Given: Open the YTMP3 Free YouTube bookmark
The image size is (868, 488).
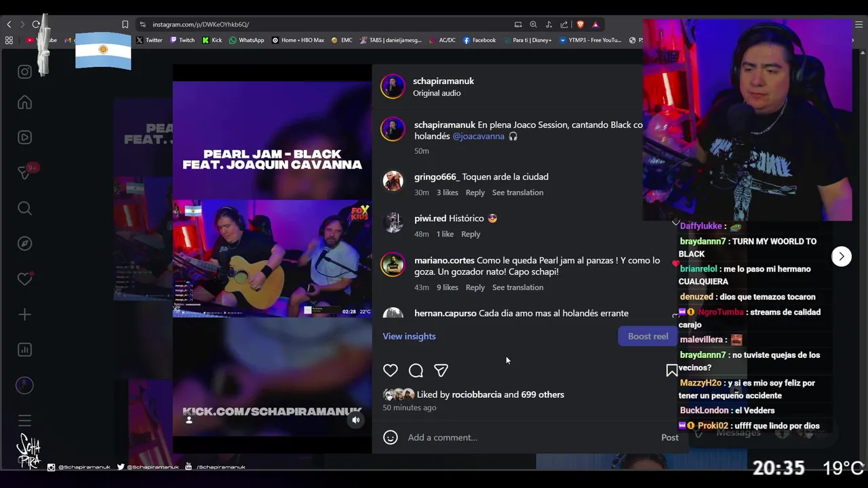Looking at the screenshot, I should tap(590, 40).
